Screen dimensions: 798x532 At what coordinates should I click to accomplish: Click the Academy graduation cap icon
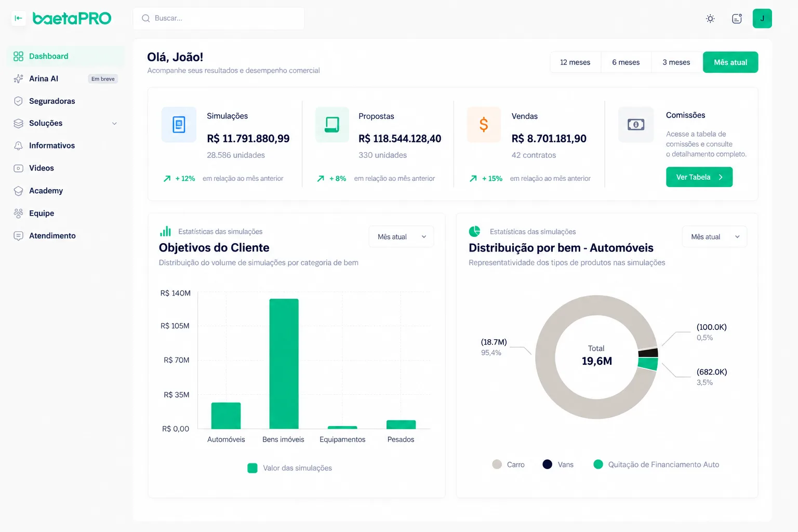click(18, 191)
